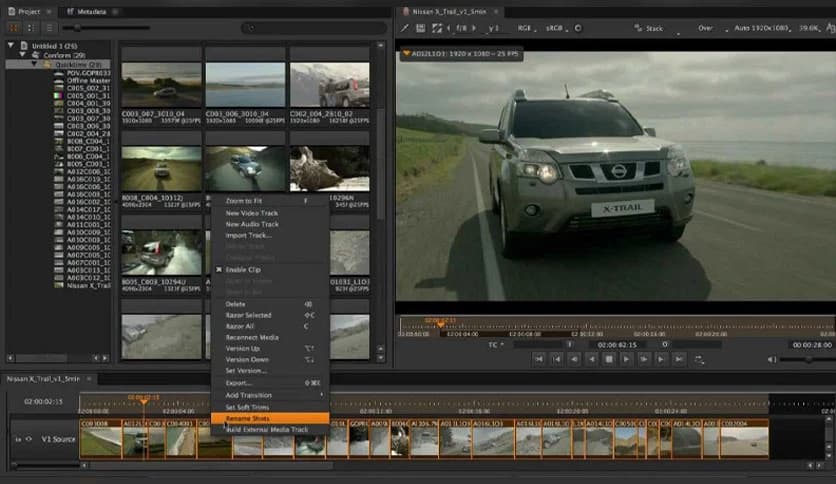Toggle the Enable Clip checkmark option

tap(240, 270)
